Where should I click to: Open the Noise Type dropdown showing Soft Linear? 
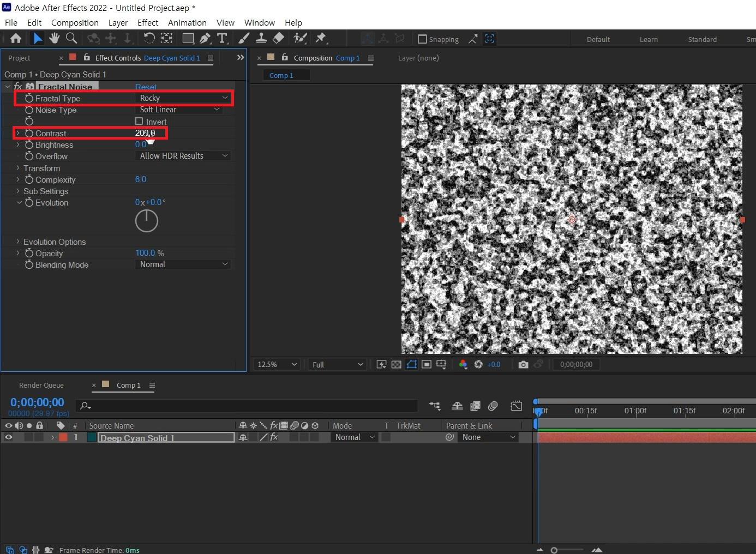point(178,110)
